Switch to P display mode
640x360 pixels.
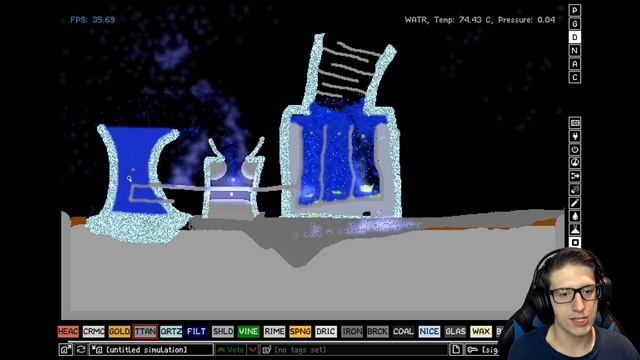click(x=575, y=11)
